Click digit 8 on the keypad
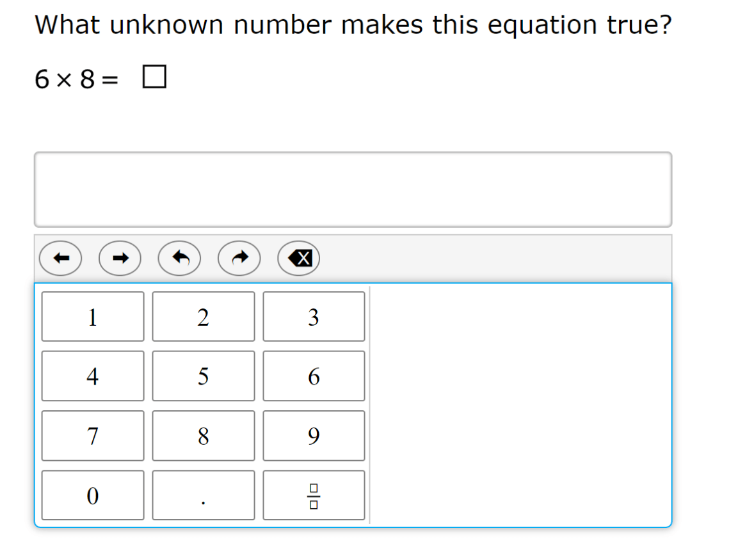This screenshot has height=560, width=731. tap(204, 436)
